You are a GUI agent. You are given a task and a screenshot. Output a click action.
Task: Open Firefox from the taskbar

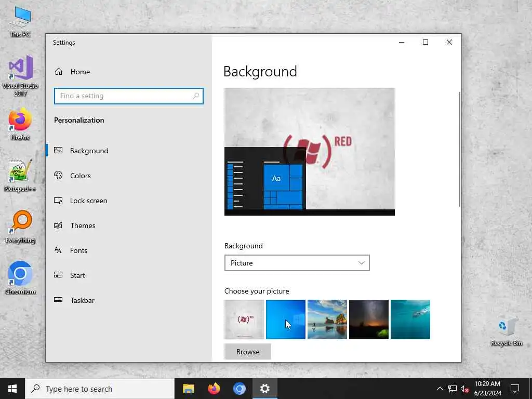coord(214,389)
